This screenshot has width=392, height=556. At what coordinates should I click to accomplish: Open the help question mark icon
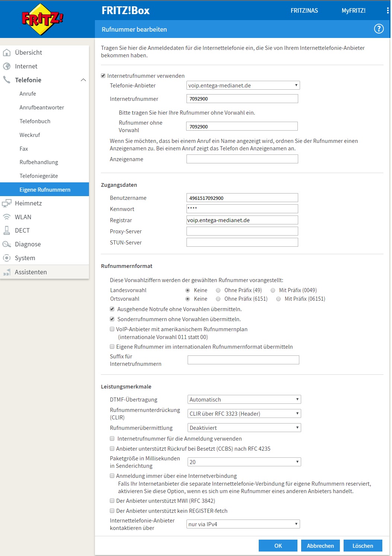[379, 29]
